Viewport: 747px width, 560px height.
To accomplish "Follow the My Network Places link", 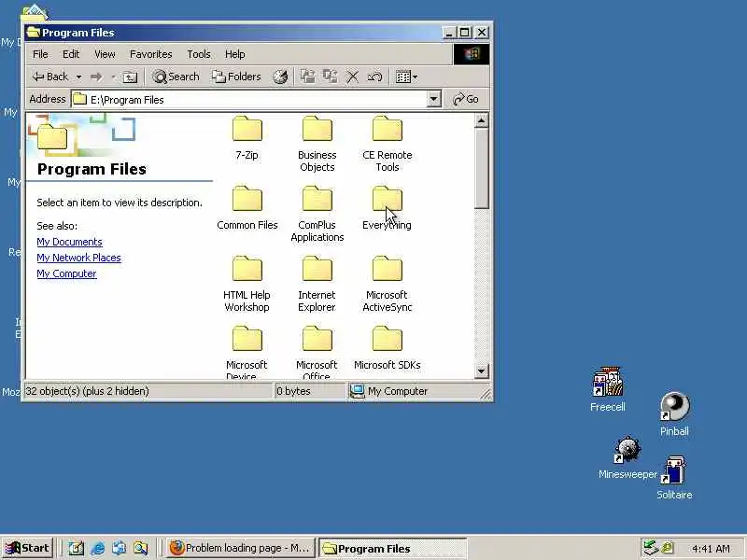I will [78, 258].
